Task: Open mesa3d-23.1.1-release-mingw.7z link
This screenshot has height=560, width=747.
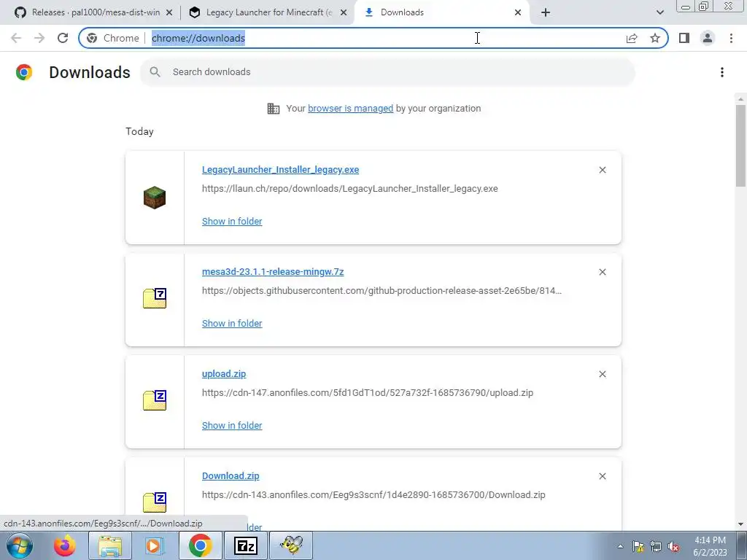Action: (x=273, y=272)
